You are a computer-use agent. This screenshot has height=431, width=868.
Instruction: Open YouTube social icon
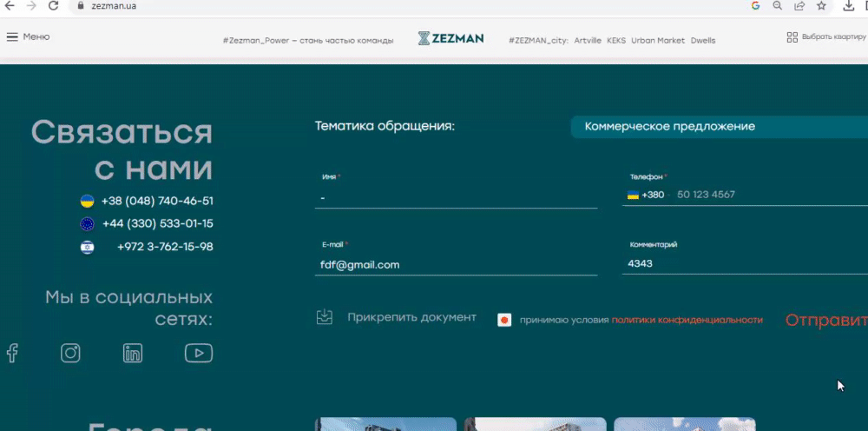198,353
